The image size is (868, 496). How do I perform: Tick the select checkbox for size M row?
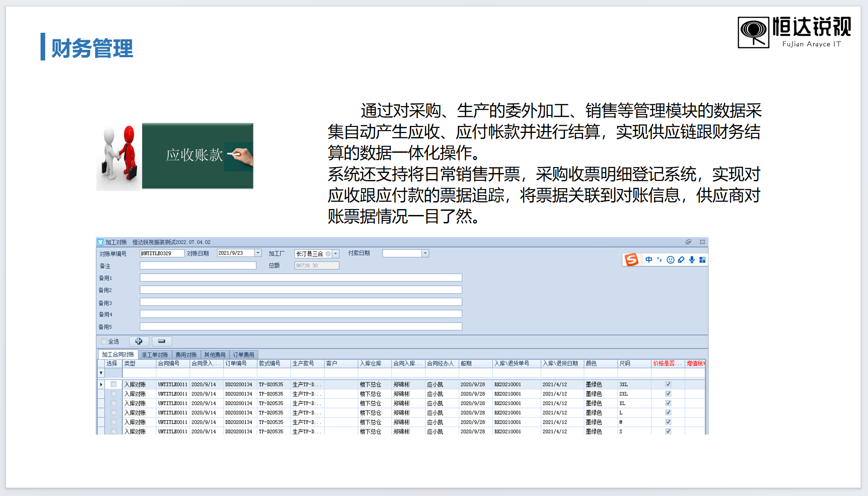(113, 422)
